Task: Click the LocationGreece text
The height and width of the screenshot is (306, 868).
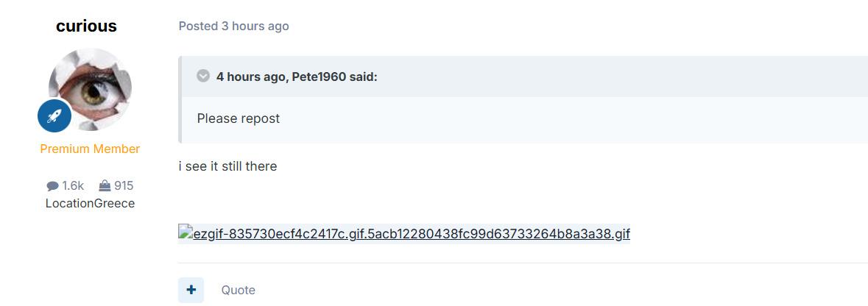Action: click(x=90, y=203)
